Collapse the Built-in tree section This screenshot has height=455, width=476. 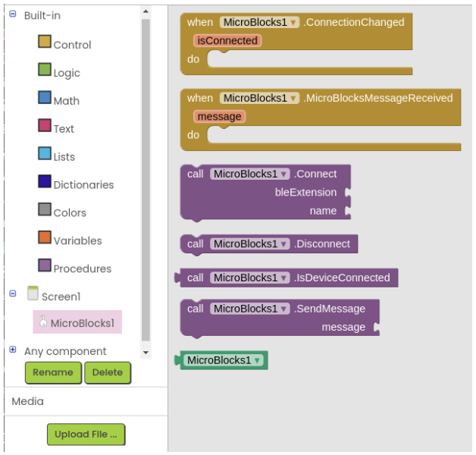[x=13, y=14]
